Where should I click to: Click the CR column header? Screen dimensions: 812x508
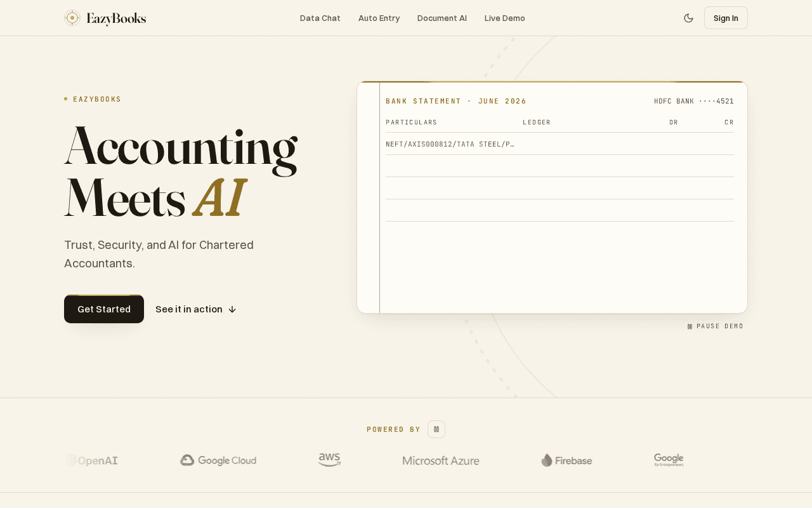(x=730, y=122)
